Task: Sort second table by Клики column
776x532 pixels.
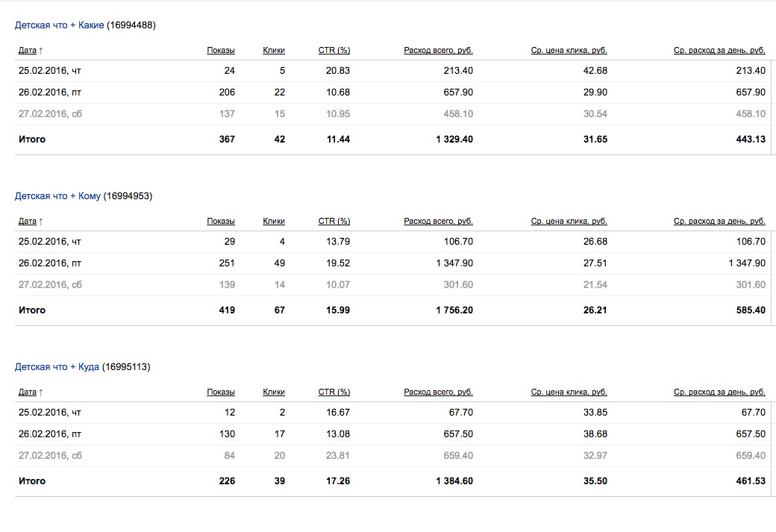Action: tap(274, 221)
